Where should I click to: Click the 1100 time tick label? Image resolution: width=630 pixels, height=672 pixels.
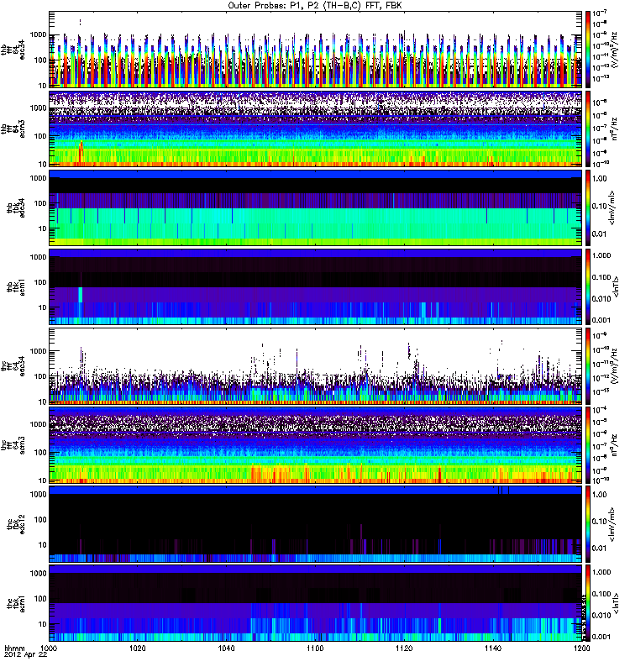pos(315,648)
